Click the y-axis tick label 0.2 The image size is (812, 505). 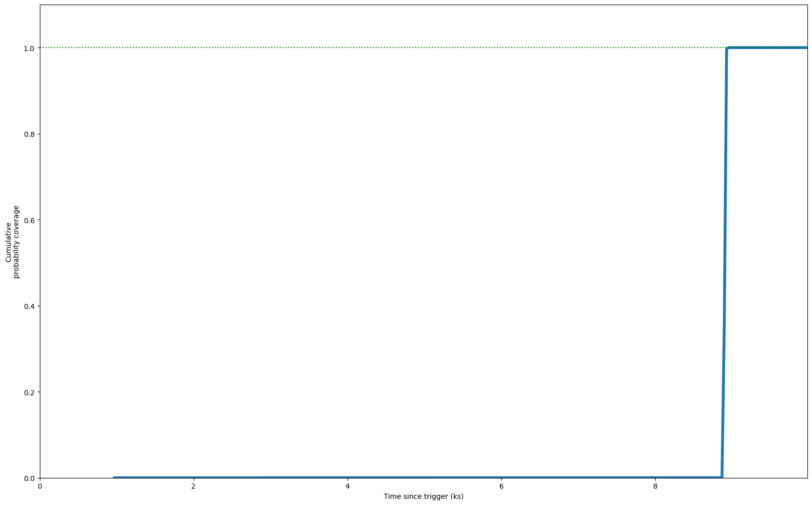29,392
